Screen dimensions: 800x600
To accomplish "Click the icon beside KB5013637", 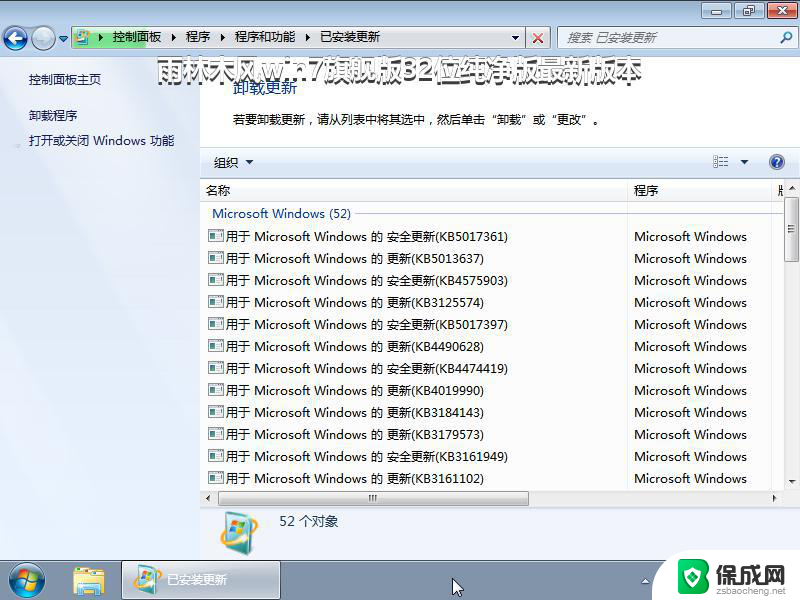I will (216, 258).
